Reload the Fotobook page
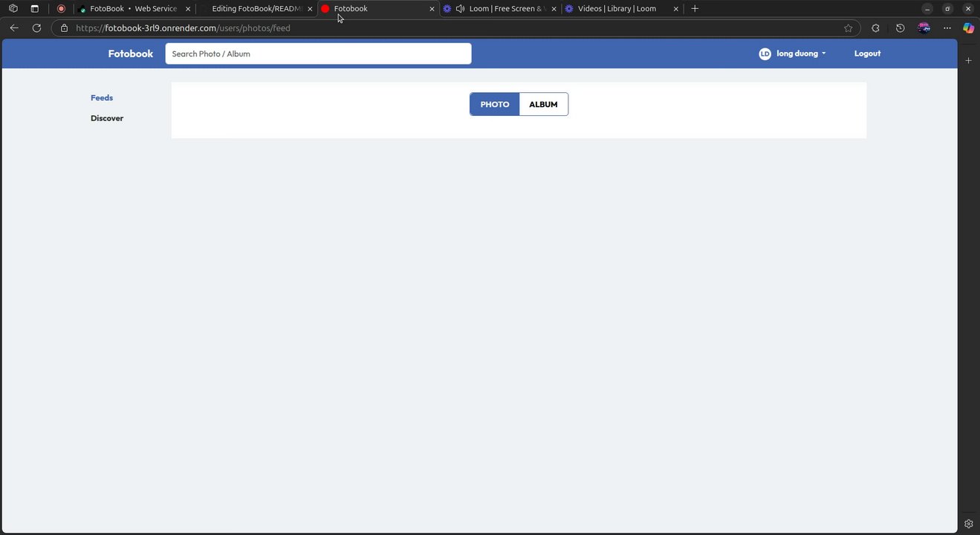 pos(36,28)
